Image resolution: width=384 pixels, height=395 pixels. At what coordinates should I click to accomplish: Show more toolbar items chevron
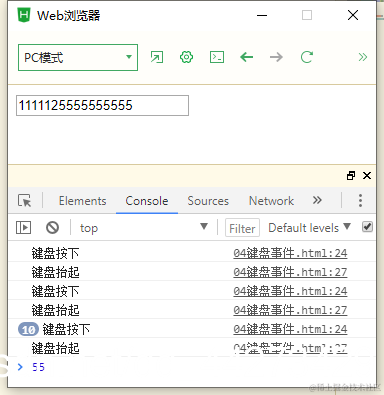[x=363, y=57]
